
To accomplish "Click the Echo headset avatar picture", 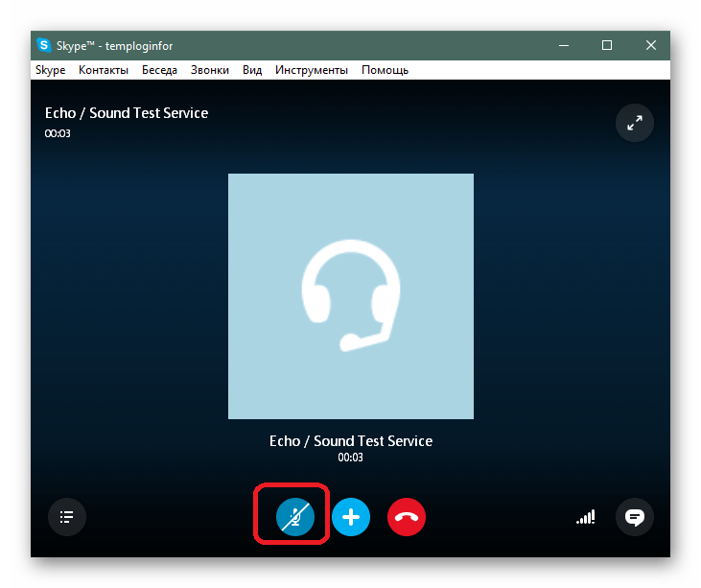I will [x=351, y=296].
